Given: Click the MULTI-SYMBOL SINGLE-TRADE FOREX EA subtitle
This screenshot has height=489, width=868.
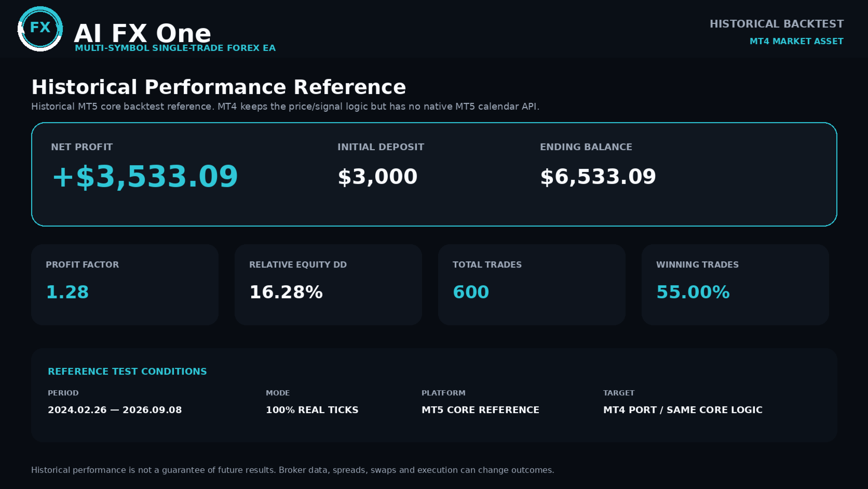Looking at the screenshot, I should point(175,48).
